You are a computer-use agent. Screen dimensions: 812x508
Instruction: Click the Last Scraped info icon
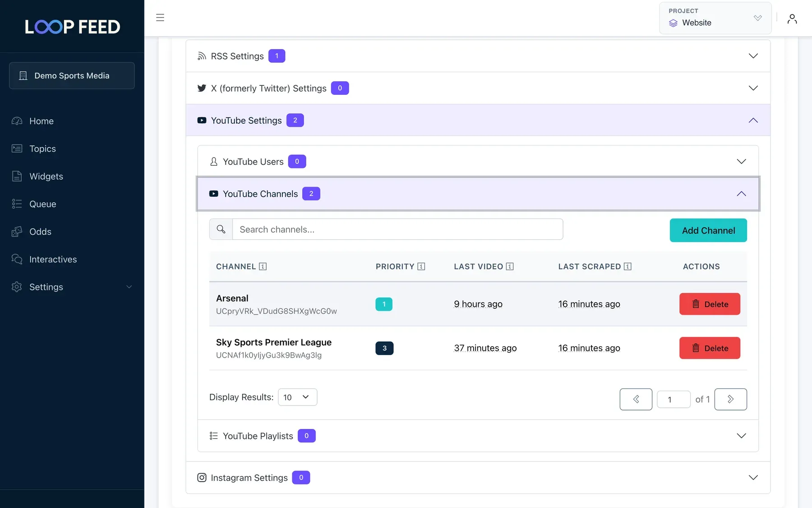pos(627,266)
